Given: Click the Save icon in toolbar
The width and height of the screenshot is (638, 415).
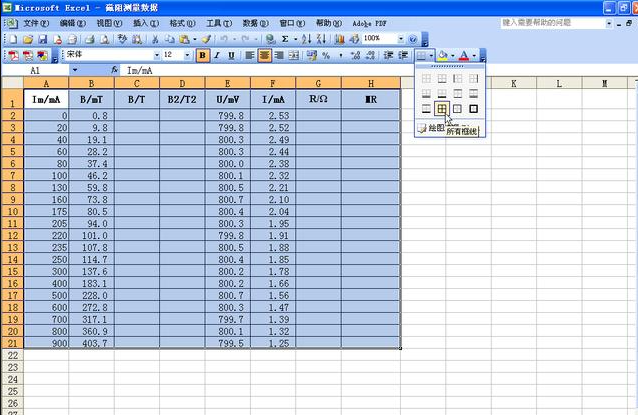Looking at the screenshot, I should [45, 39].
